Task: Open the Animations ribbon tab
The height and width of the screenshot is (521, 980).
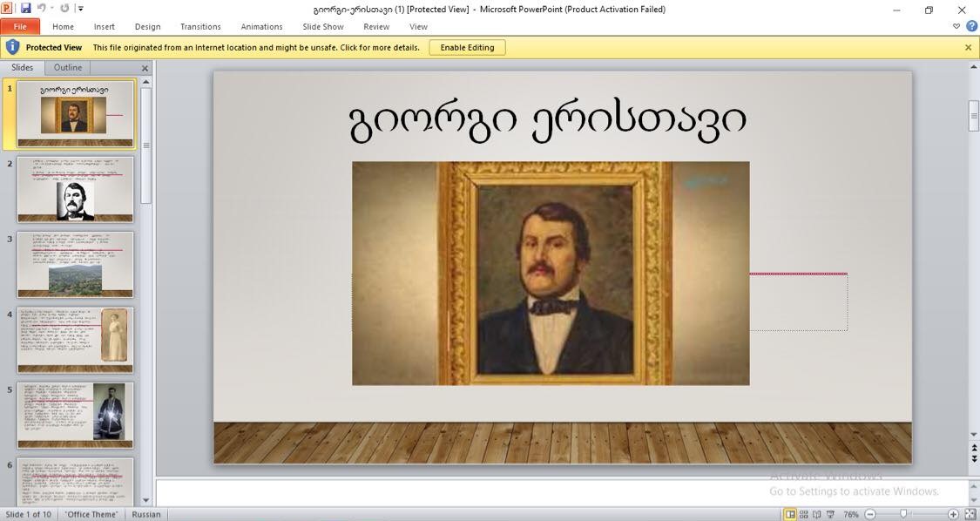Action: [262, 27]
